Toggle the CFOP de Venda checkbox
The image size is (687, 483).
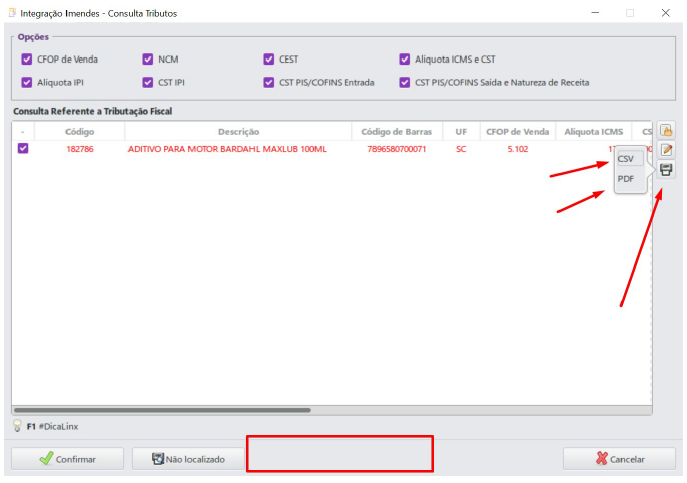tap(27, 59)
